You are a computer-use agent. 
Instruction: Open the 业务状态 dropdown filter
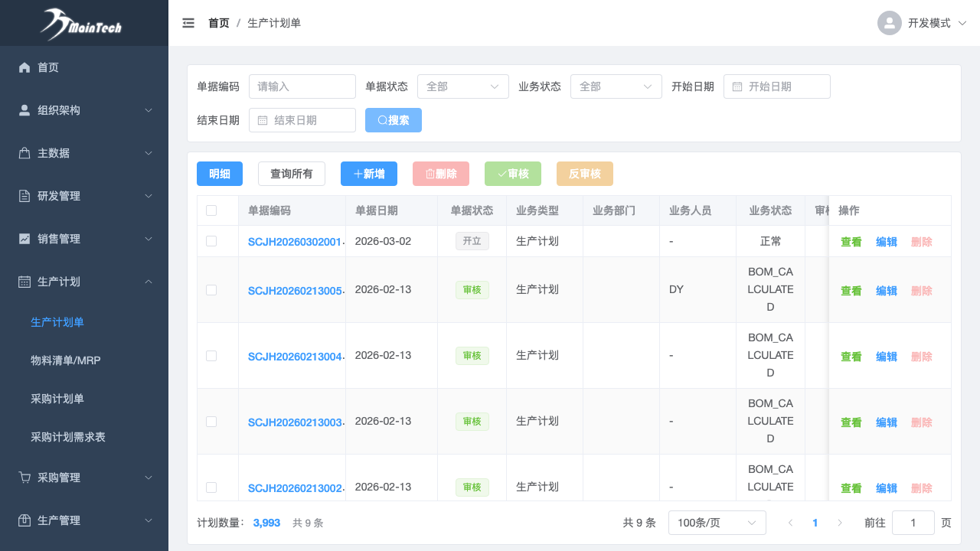616,86
